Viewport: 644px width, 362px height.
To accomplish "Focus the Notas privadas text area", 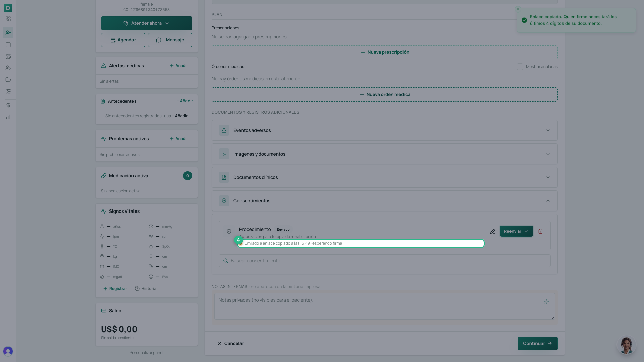I will coord(385,306).
